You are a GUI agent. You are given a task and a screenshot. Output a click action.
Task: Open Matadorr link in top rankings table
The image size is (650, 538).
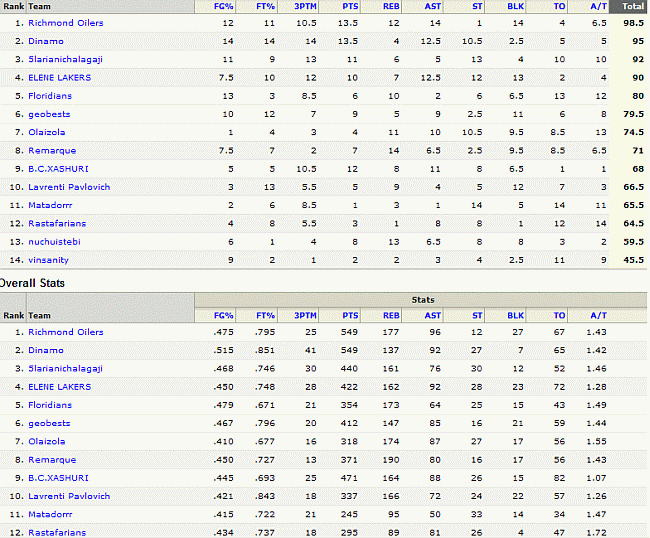[50, 205]
